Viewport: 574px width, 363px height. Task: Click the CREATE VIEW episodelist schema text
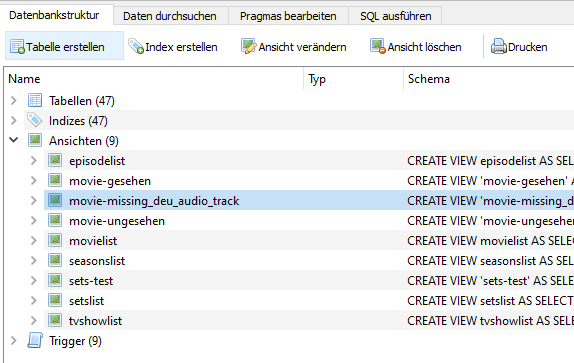(491, 161)
